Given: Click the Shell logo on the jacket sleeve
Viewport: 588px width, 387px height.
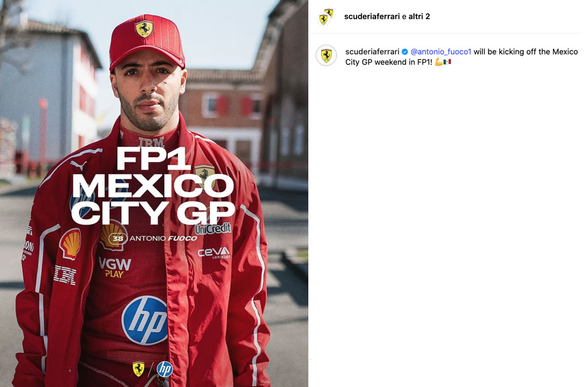Looking at the screenshot, I should pos(71,244).
